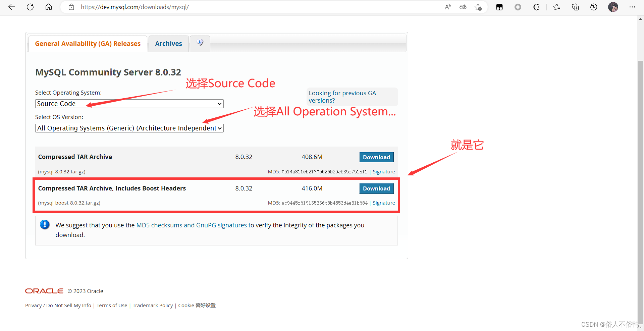Open Signature link for mysql-boost-8.0.32.tar.gz
Image resolution: width=644 pixels, height=331 pixels.
tap(384, 203)
